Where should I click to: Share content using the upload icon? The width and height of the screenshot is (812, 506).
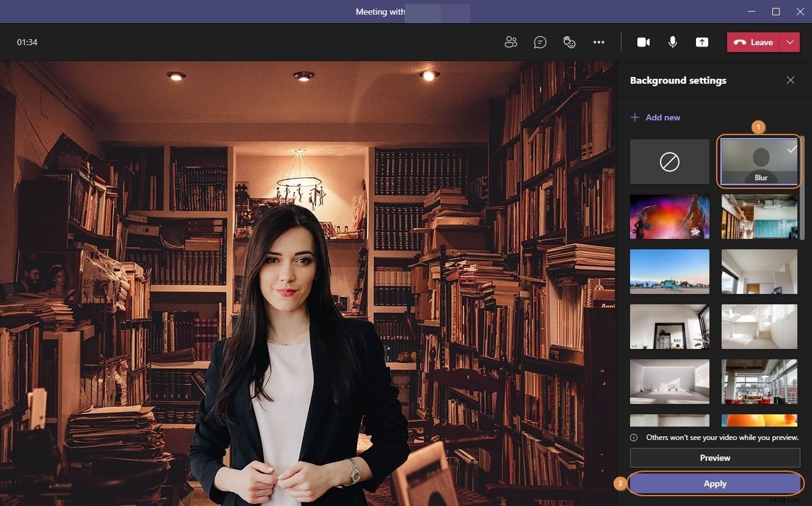[701, 42]
